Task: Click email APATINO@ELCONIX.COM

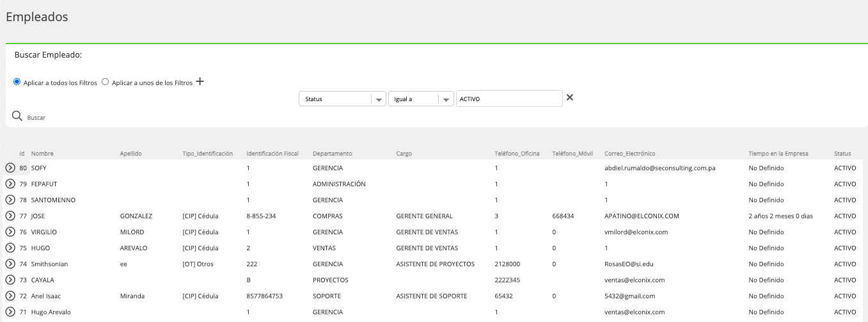Action: pyautogui.click(x=642, y=216)
